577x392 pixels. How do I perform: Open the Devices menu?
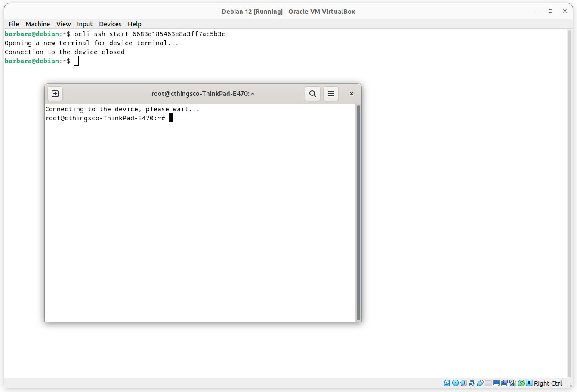[110, 24]
